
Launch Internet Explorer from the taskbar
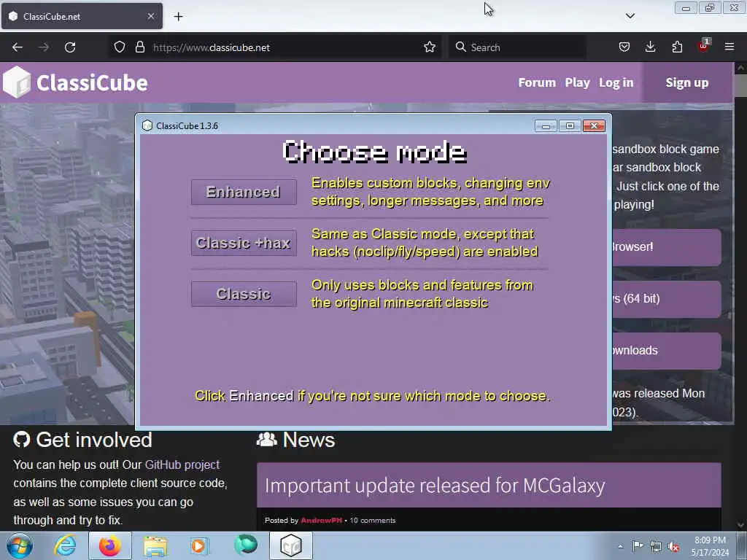coord(65,545)
